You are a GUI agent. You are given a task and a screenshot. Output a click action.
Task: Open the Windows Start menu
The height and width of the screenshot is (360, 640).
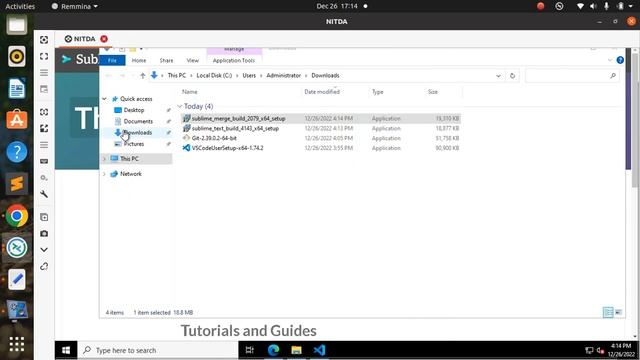click(66, 350)
